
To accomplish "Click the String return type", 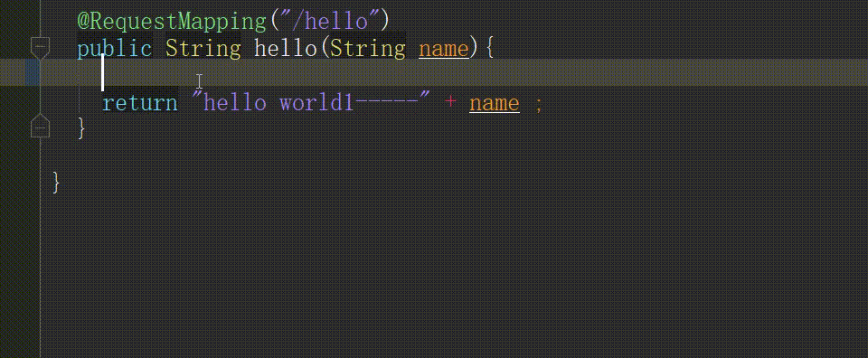I will (x=203, y=49).
